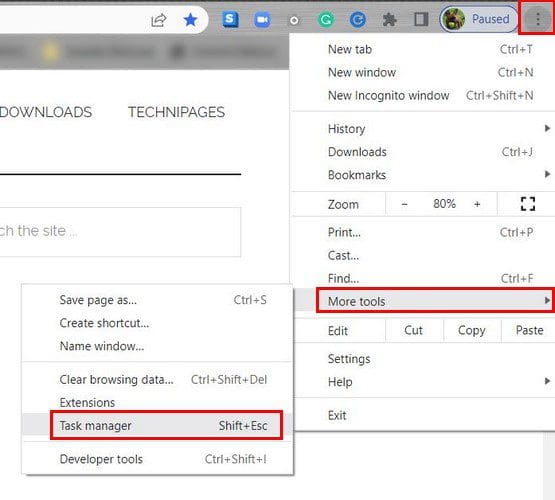Screen dimensions: 555x500
Task: Open Extensions from More tools submenu
Action: coord(158,402)
